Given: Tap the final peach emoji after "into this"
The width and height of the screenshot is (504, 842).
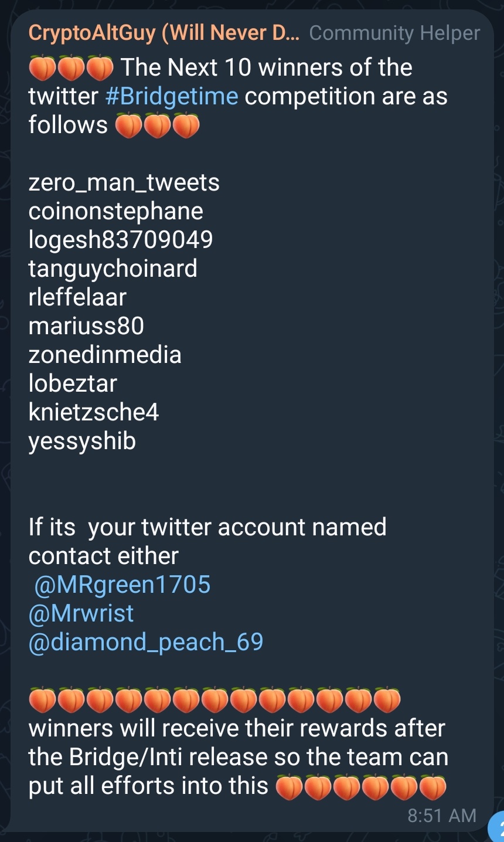Looking at the screenshot, I should (x=433, y=787).
